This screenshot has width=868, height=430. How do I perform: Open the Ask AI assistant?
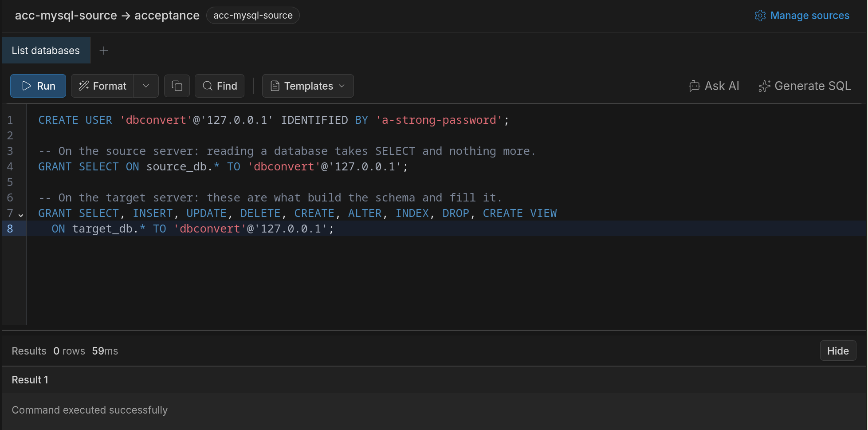pos(714,86)
